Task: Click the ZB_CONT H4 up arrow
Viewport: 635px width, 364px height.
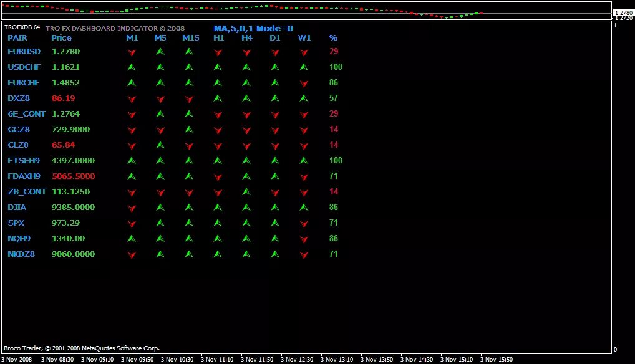Action: point(246,192)
